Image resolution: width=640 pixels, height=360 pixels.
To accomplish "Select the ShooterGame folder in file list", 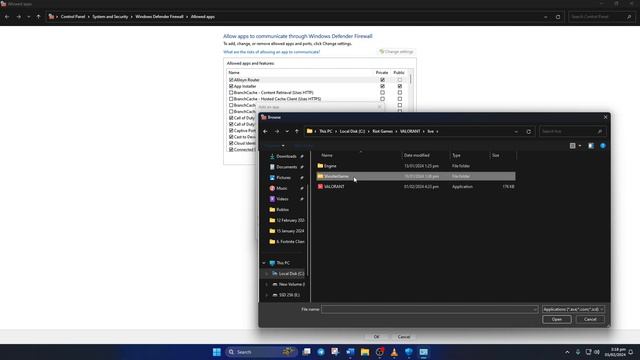I will click(416, 176).
